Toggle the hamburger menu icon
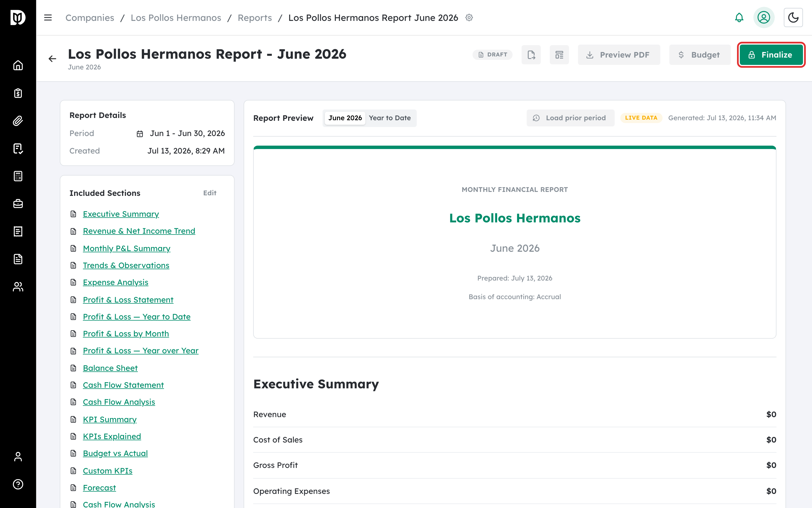This screenshot has height=508, width=812. (x=48, y=17)
